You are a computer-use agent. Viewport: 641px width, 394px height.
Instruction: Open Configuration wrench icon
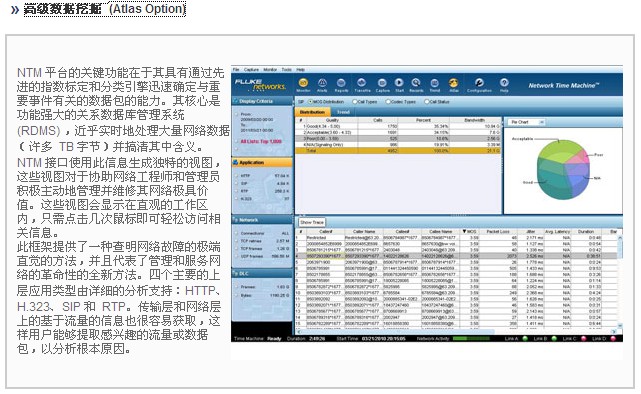[479, 83]
